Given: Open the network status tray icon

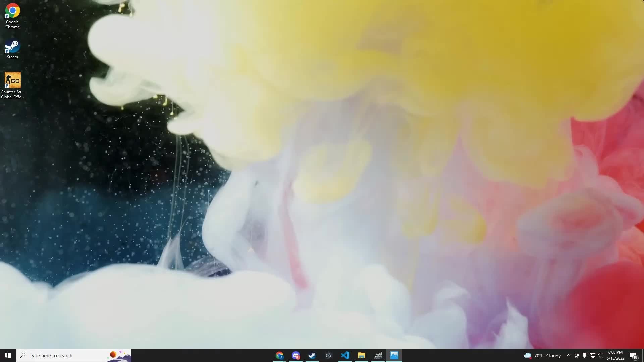Looking at the screenshot, I should tap(592, 355).
